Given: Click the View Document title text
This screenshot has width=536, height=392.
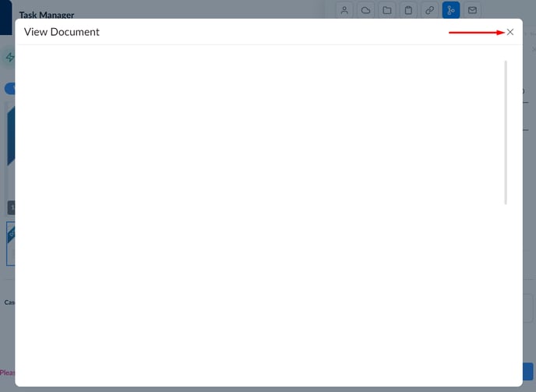Looking at the screenshot, I should (62, 32).
